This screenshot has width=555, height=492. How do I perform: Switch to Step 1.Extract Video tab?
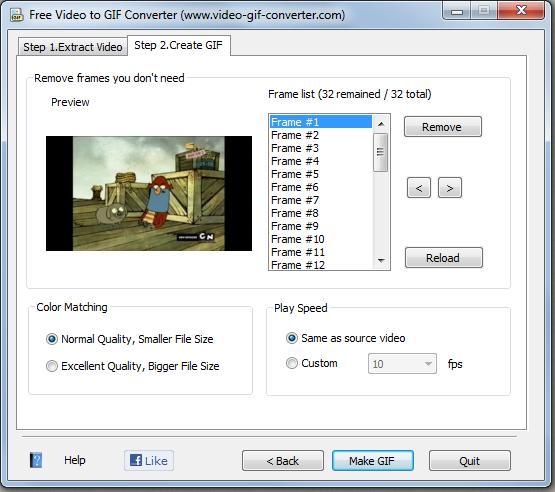point(73,47)
